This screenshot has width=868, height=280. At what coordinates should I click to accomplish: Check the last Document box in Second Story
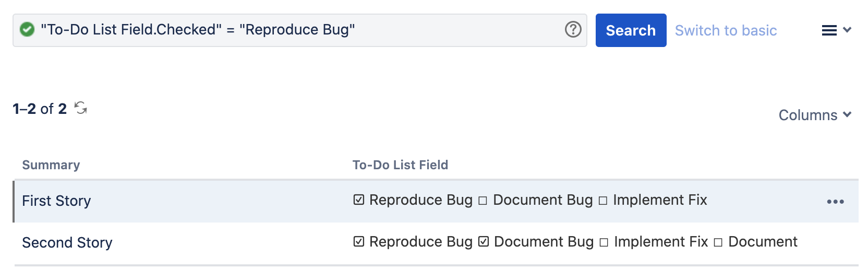pos(718,242)
